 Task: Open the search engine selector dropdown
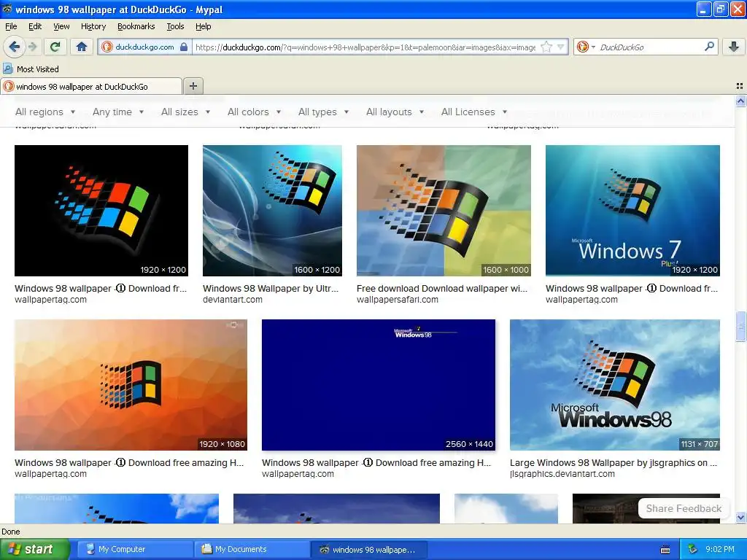(x=586, y=47)
